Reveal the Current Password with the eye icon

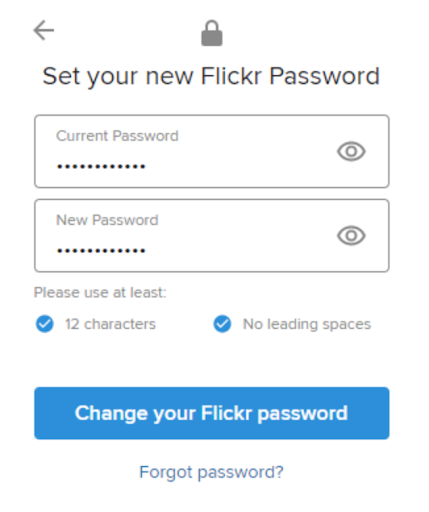351,151
